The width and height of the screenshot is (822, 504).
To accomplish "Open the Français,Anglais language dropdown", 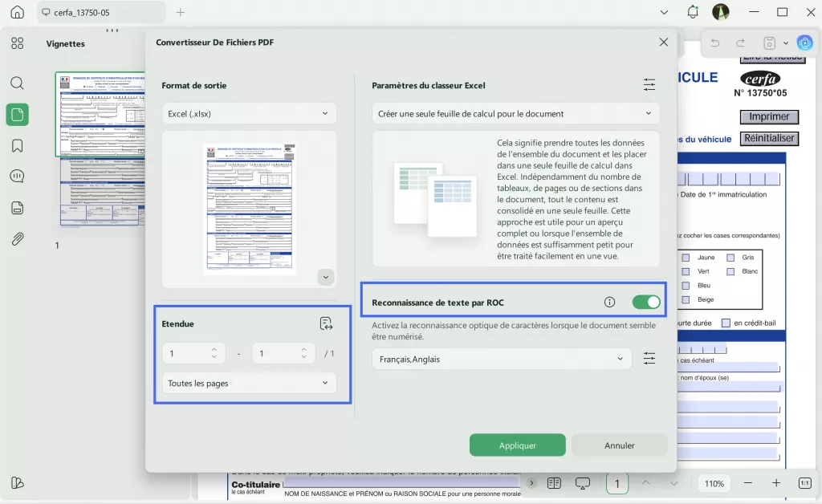I will click(502, 359).
